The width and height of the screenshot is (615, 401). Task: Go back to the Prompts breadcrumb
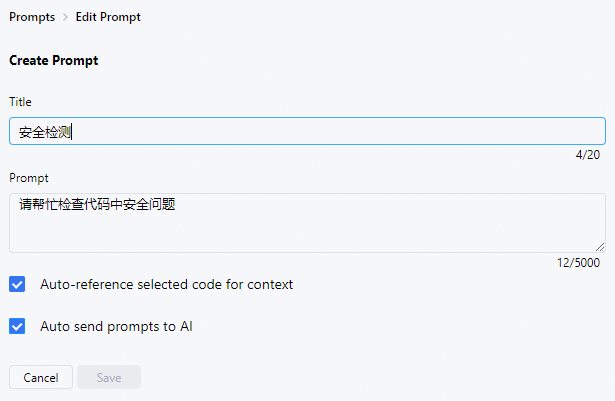(32, 17)
